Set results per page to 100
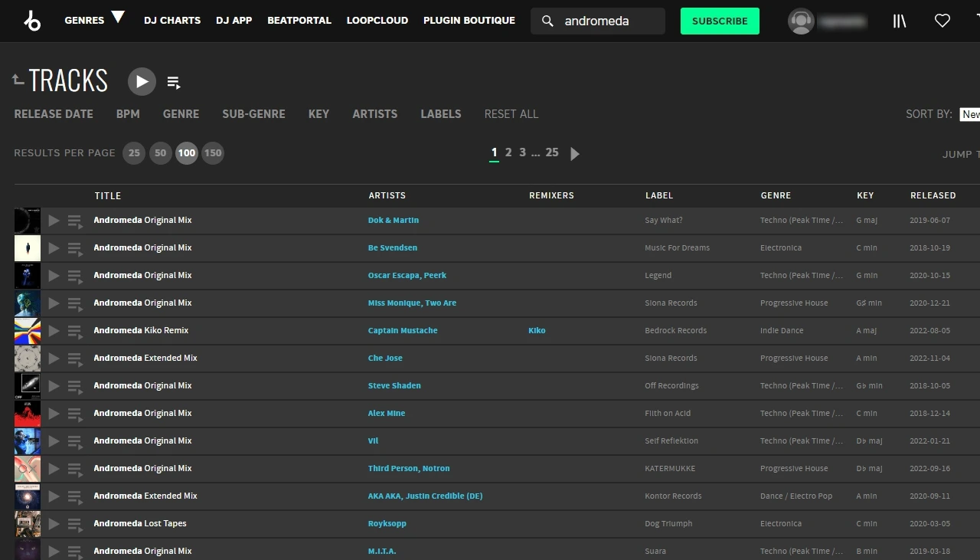Screen dimensions: 980x560 187,153
